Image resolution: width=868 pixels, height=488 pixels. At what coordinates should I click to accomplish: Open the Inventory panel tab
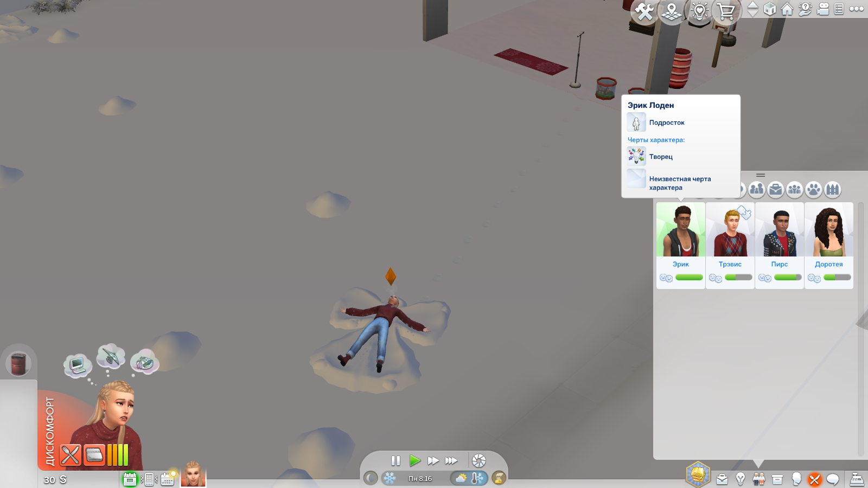777,479
